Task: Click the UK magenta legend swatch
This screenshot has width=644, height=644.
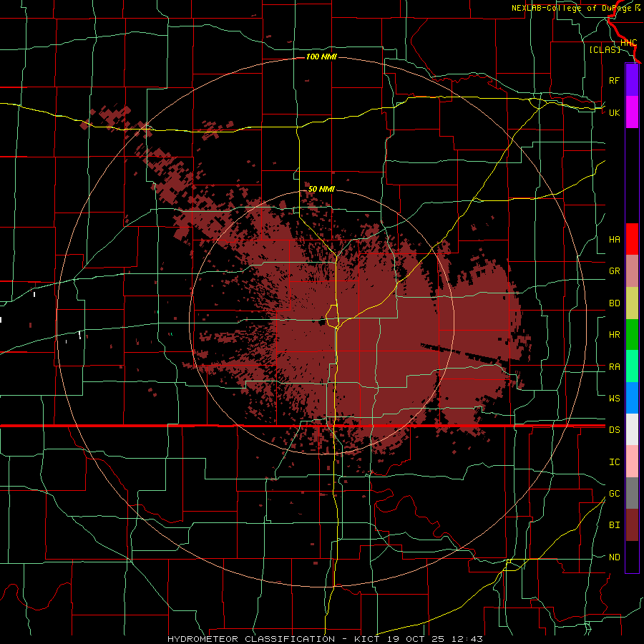Action: coord(632,112)
